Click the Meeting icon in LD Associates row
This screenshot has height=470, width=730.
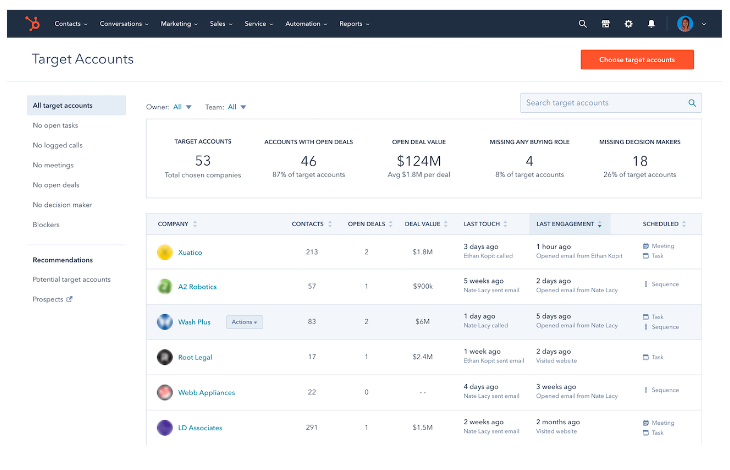pyautogui.click(x=646, y=423)
